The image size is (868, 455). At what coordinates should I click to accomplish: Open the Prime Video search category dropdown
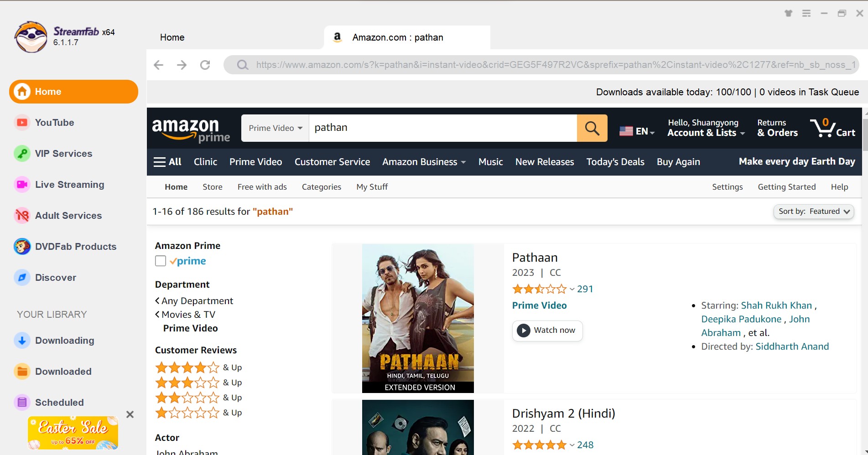point(275,128)
